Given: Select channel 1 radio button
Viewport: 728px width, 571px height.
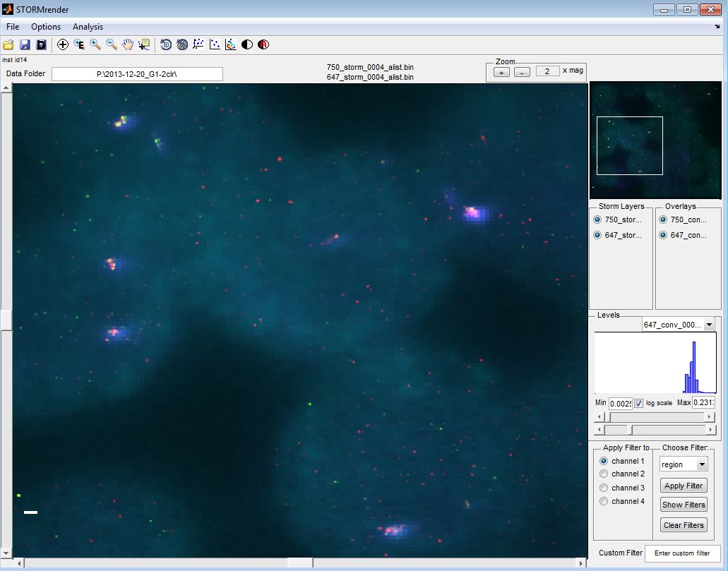Looking at the screenshot, I should tap(604, 461).
